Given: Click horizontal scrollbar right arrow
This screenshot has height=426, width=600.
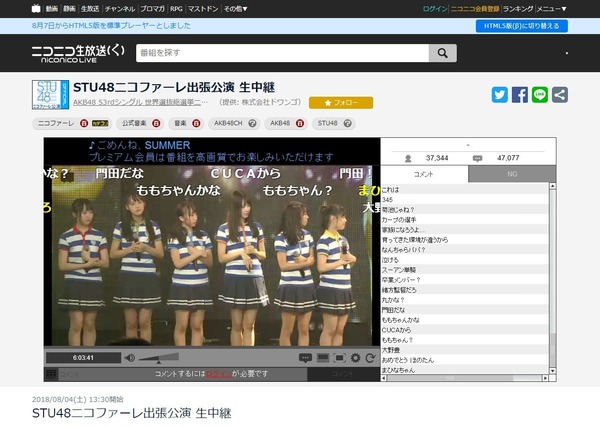Looking at the screenshot, I should pyautogui.click(x=545, y=378).
